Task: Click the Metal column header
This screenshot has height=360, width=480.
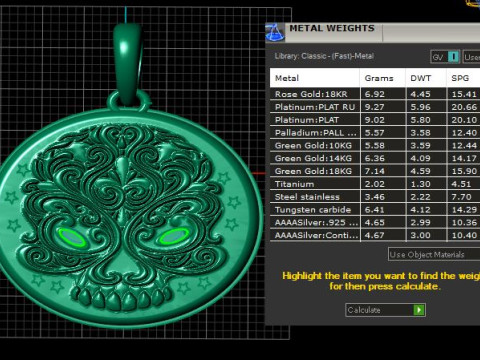Action: (315, 78)
